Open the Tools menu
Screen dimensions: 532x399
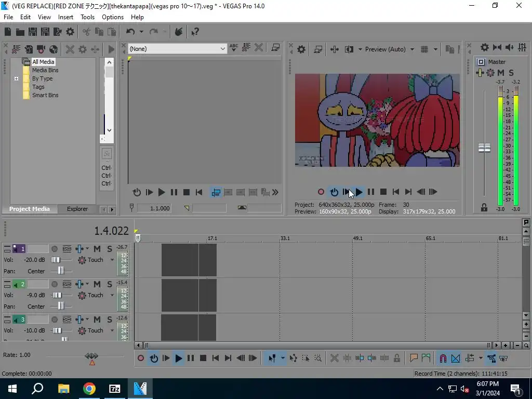[x=87, y=17]
